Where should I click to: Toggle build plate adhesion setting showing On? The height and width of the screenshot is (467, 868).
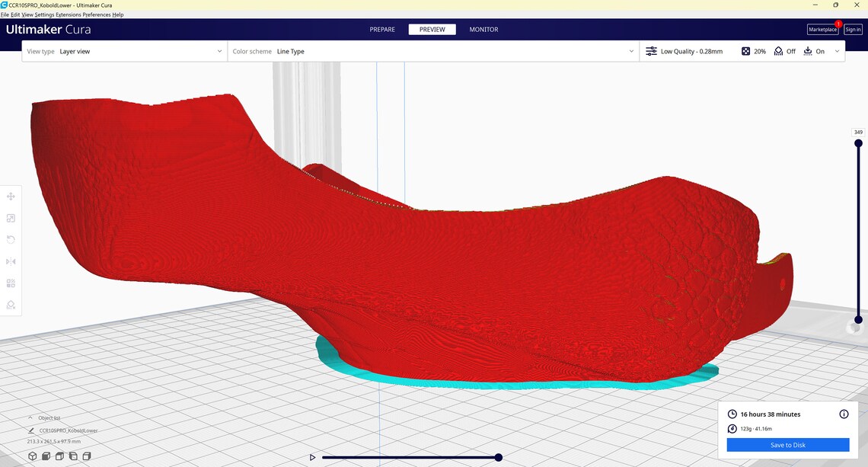coord(815,51)
